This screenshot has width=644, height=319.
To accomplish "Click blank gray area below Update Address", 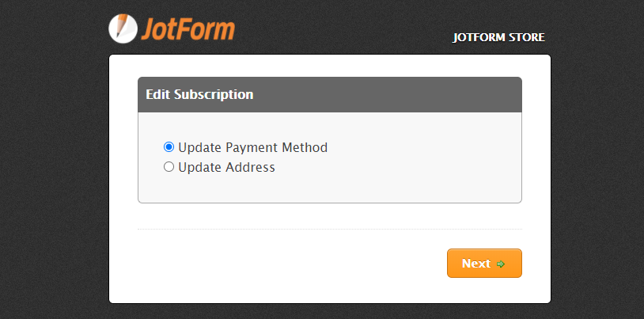I will tap(329, 190).
